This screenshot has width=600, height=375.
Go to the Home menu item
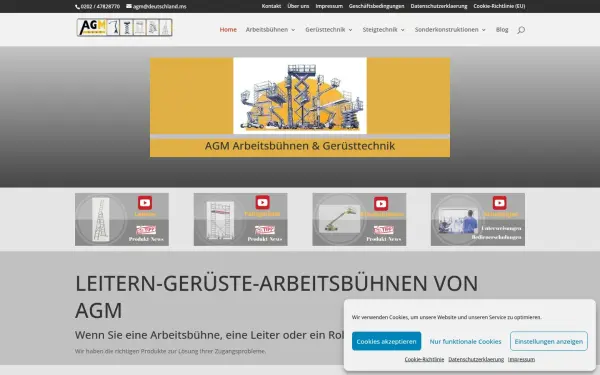(228, 30)
